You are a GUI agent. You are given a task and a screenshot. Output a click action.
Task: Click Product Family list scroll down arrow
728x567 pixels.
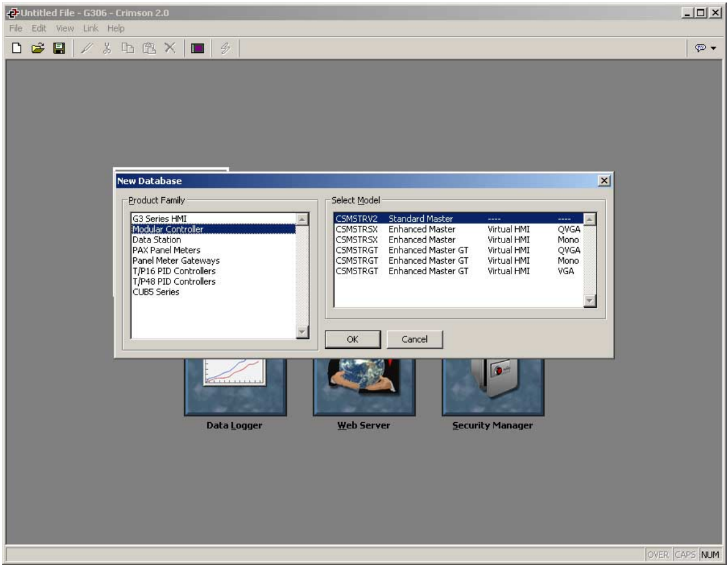[x=302, y=332]
